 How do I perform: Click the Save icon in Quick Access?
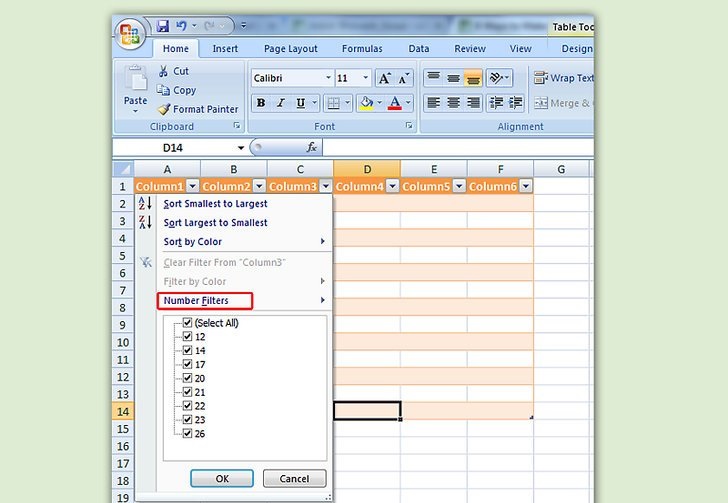tap(162, 26)
